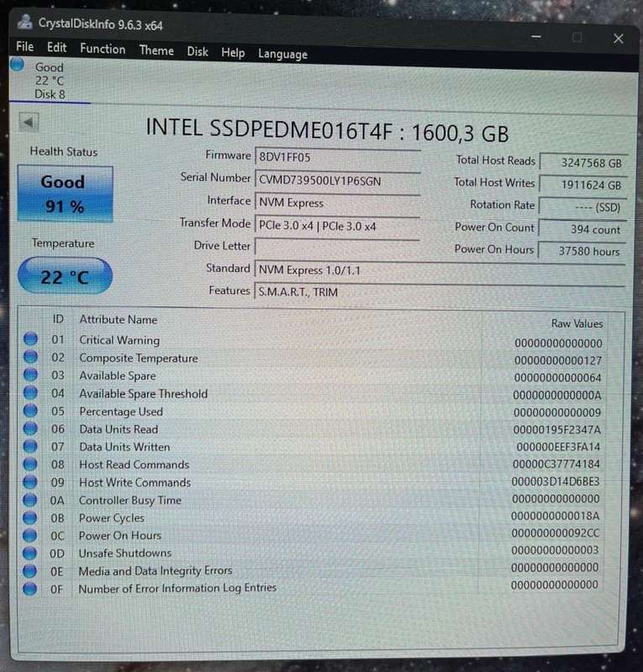The image size is (643, 672).
Task: Click the status circle for Available Spare row 03
Action: tap(30, 375)
